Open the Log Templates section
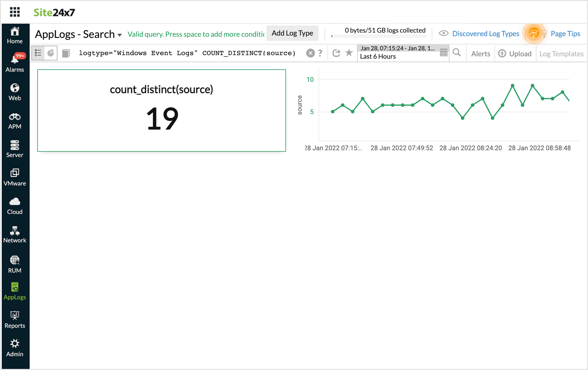 [561, 54]
